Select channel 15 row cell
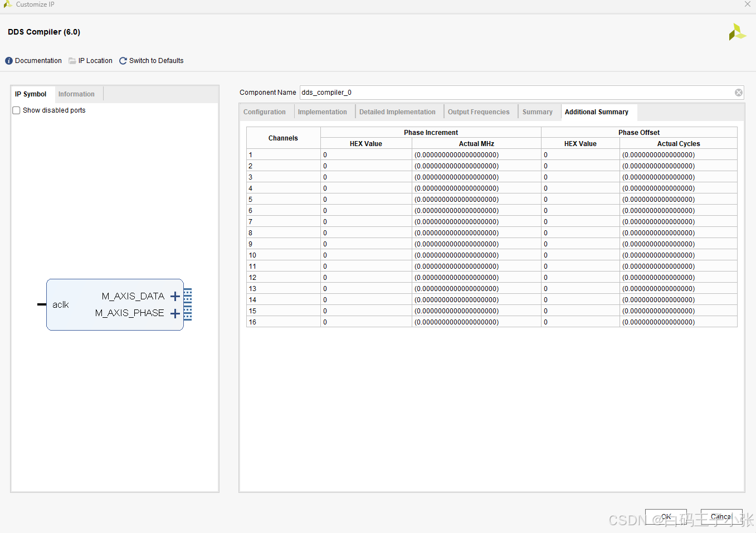Image resolution: width=756 pixels, height=533 pixels. coord(283,311)
